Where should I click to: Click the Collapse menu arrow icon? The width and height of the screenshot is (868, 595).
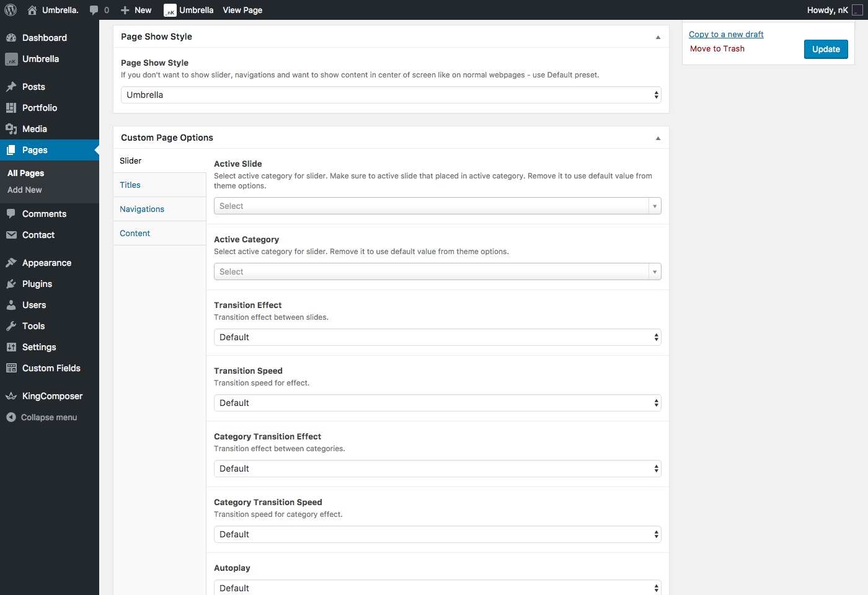11,417
